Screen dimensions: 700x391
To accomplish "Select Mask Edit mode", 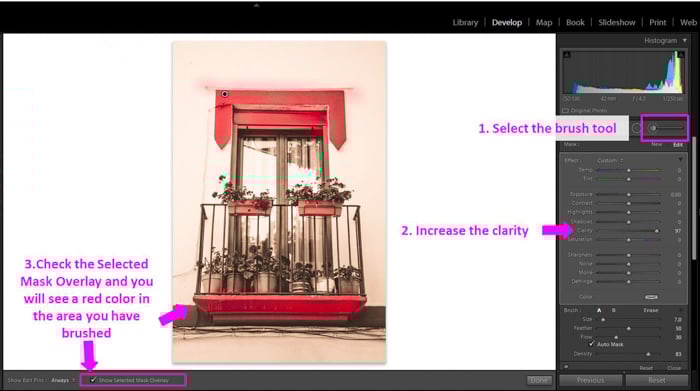I will pos(678,144).
